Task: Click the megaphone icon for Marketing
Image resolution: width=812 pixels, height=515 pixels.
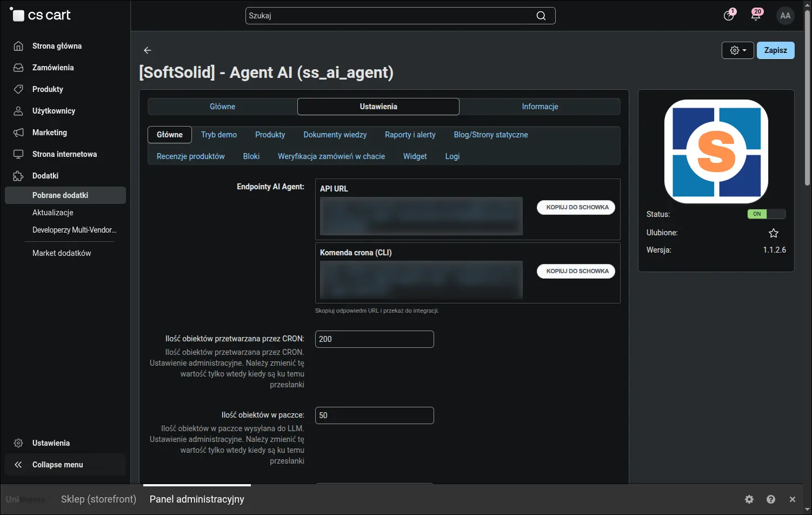Action: [x=18, y=133]
